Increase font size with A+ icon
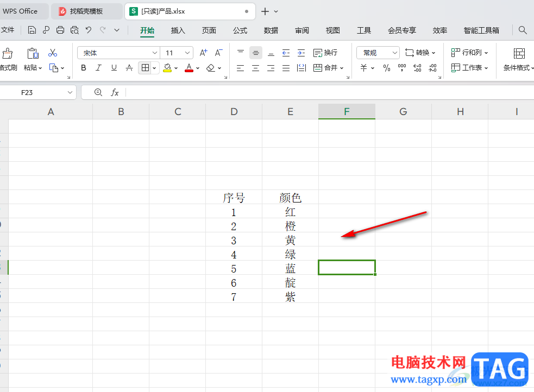This screenshot has height=392, width=534. [x=203, y=53]
